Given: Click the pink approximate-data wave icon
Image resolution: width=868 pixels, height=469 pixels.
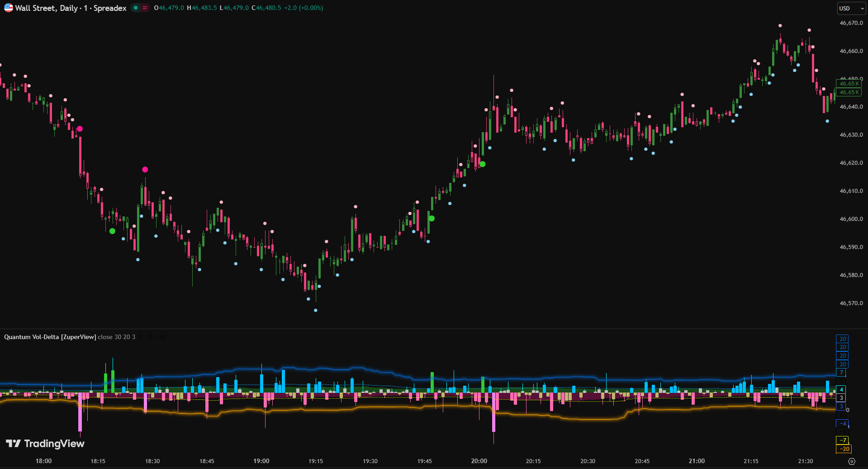Looking at the screenshot, I should pos(145,8).
